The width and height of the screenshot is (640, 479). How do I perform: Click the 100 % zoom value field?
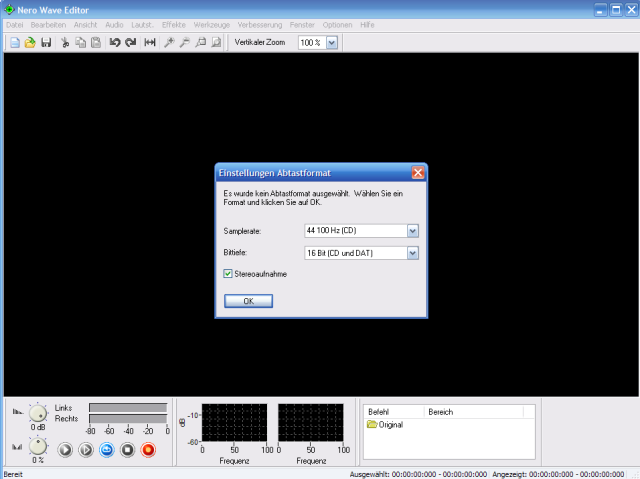[x=312, y=42]
